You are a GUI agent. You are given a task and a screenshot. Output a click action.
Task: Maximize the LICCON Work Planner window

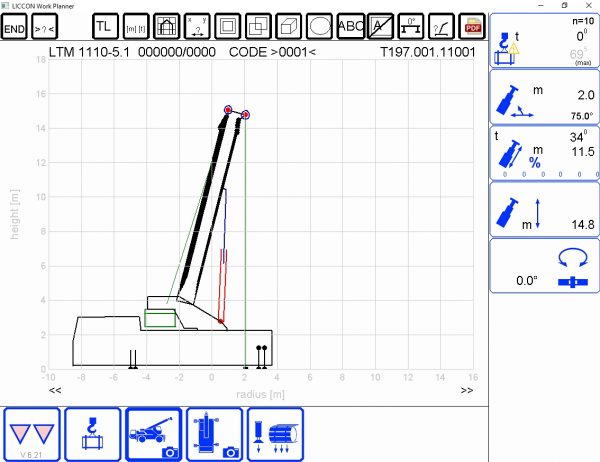pos(564,5)
